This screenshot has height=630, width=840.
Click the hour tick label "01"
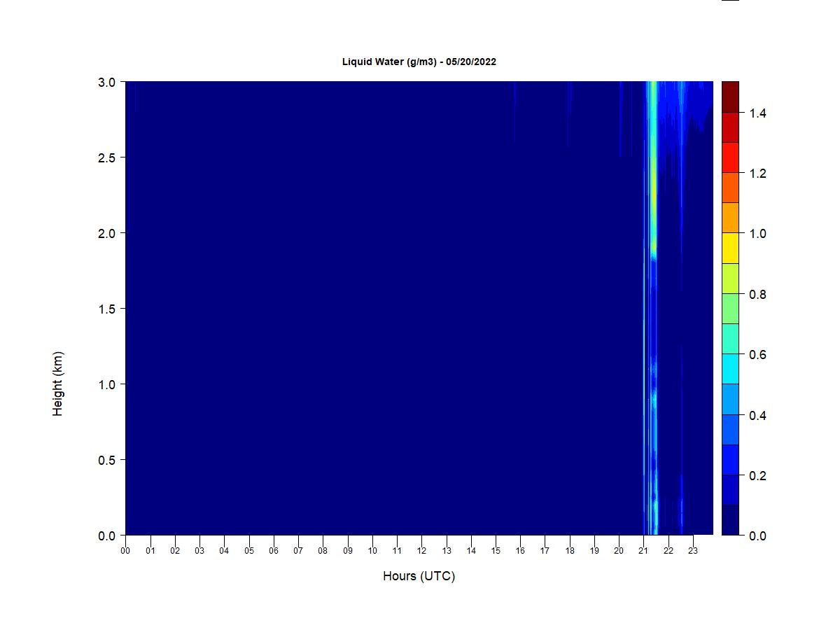(x=150, y=551)
